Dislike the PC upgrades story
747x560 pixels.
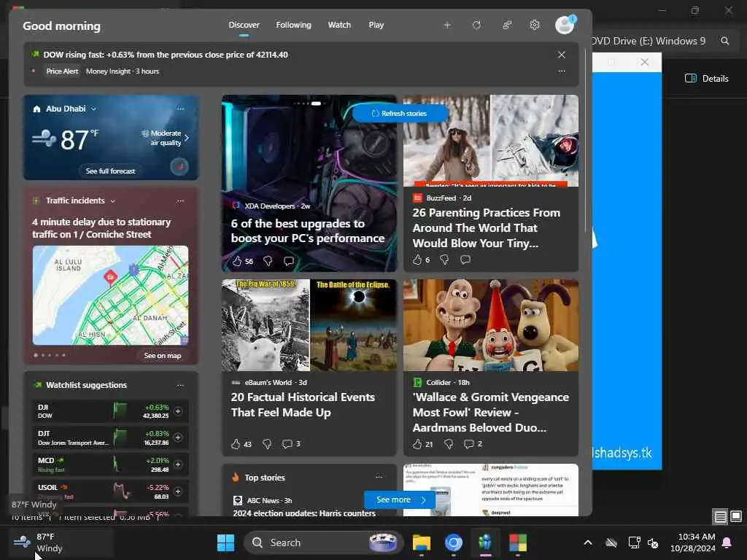(x=268, y=261)
